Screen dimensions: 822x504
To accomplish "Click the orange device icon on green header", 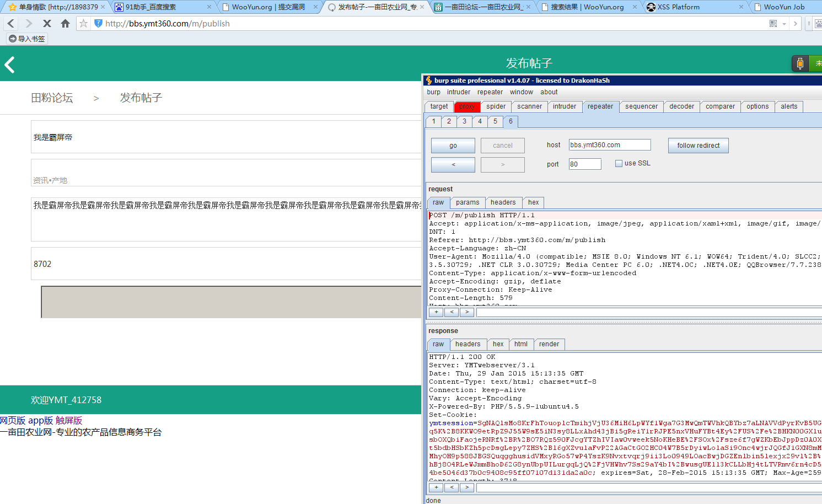I will click(x=800, y=63).
